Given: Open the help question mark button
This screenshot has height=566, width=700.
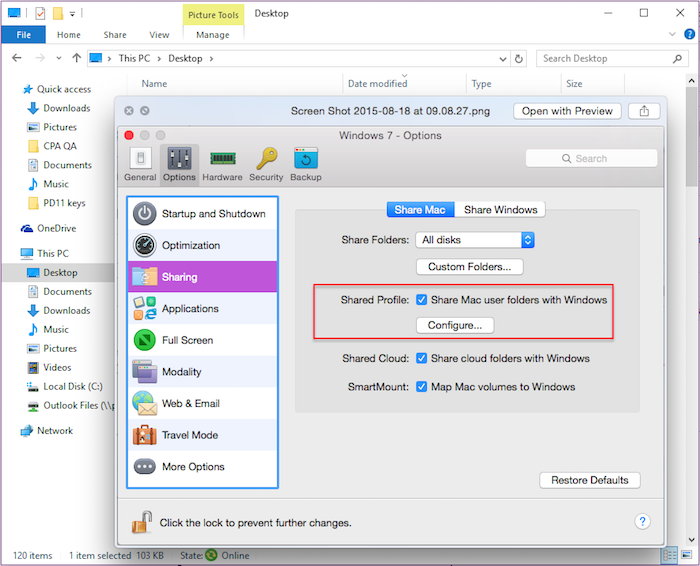Looking at the screenshot, I should [643, 521].
